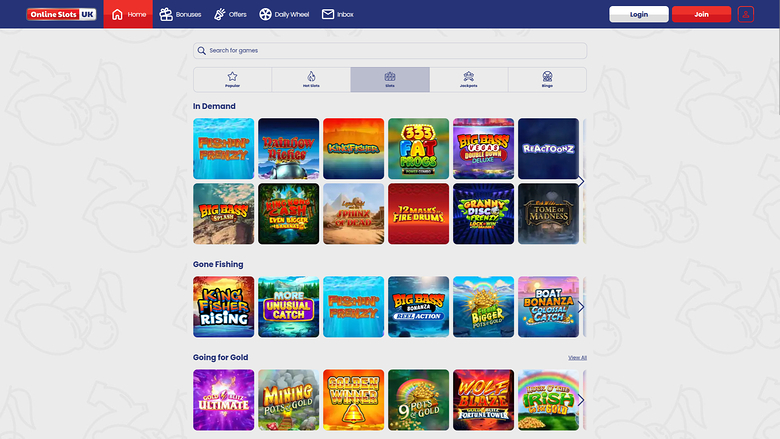Open the Bonuses page

pyautogui.click(x=181, y=14)
